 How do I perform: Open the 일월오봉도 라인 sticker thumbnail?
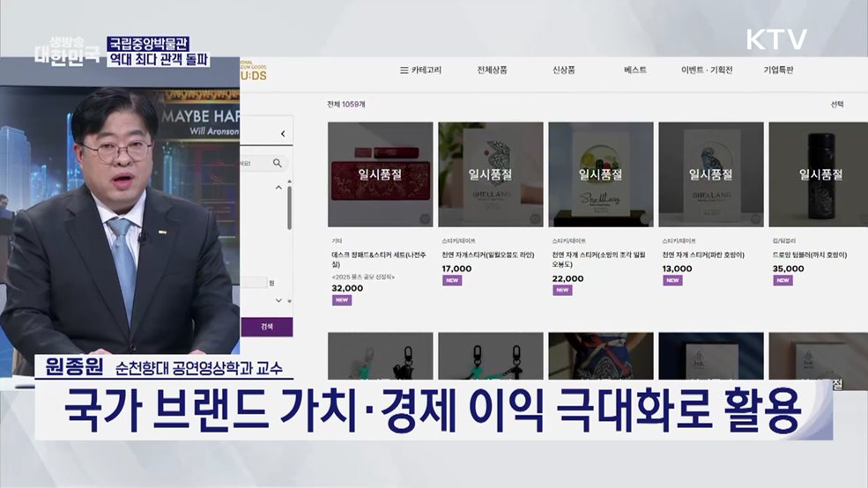[x=491, y=174]
